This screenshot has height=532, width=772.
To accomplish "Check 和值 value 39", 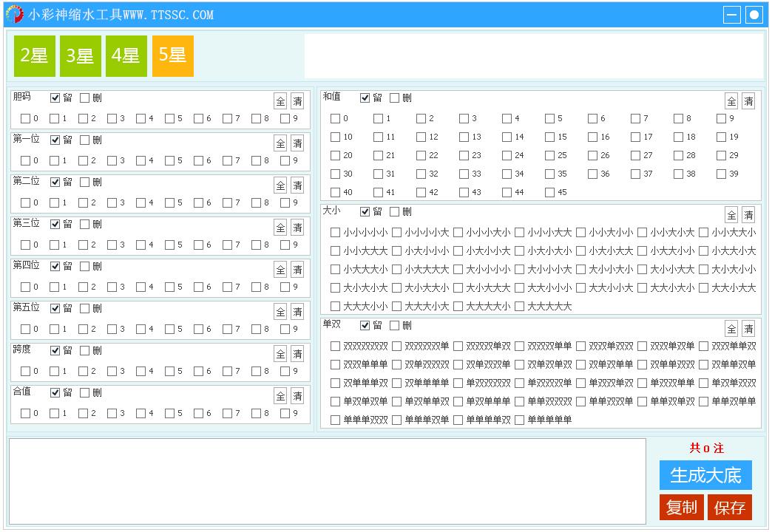I will [x=721, y=174].
